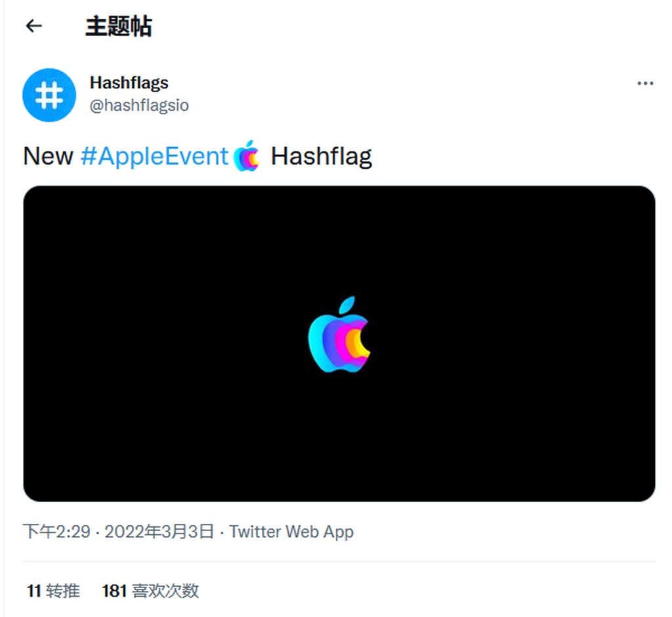Open the Twitter Web App source link
Screen dimensions: 672x617
coord(291,532)
